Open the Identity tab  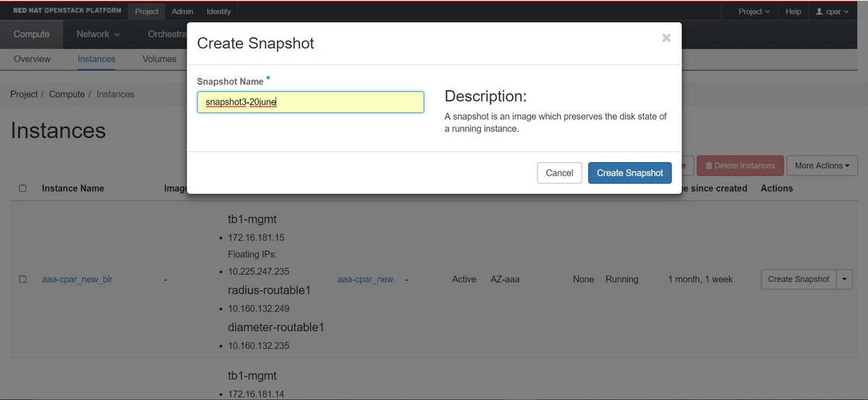point(218,12)
